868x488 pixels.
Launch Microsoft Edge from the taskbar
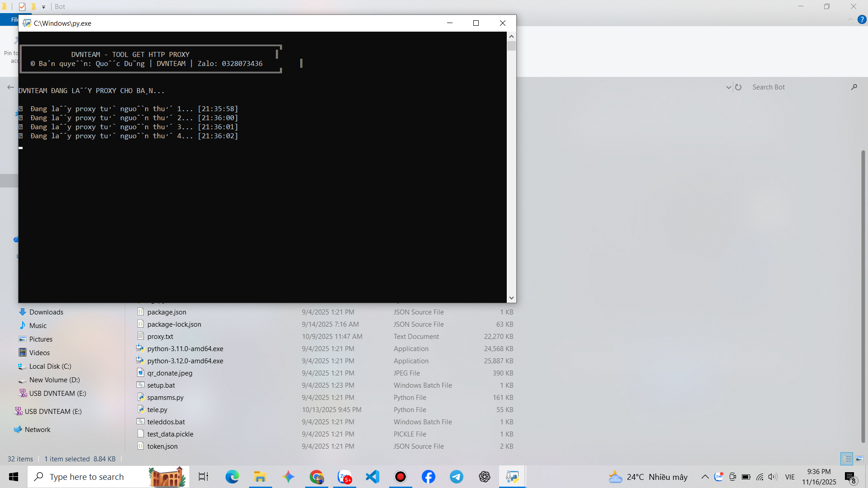click(232, 477)
